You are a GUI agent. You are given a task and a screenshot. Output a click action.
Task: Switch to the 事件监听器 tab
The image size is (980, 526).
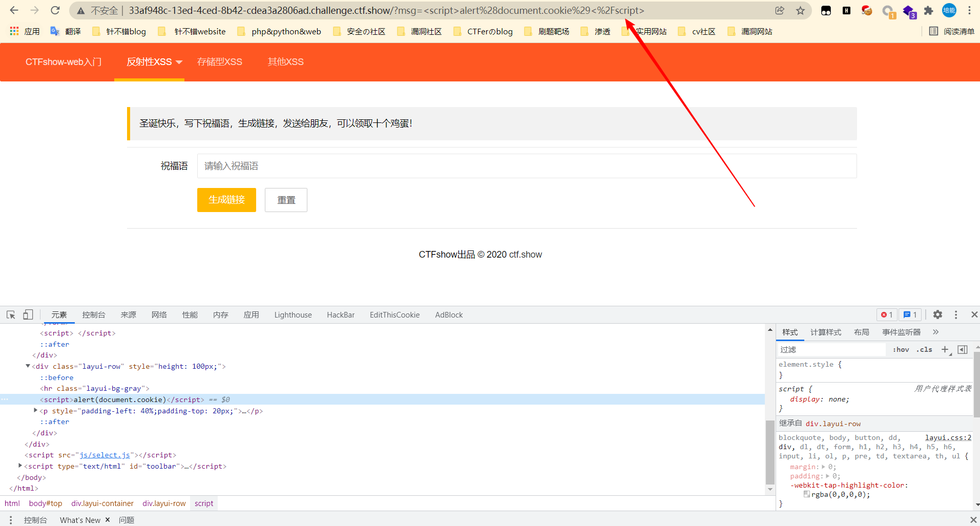click(901, 332)
